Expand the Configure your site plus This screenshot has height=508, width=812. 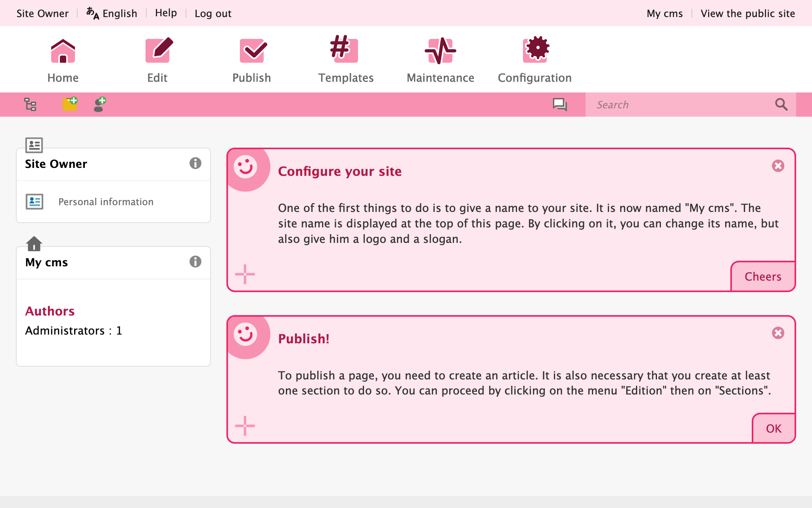tap(245, 274)
